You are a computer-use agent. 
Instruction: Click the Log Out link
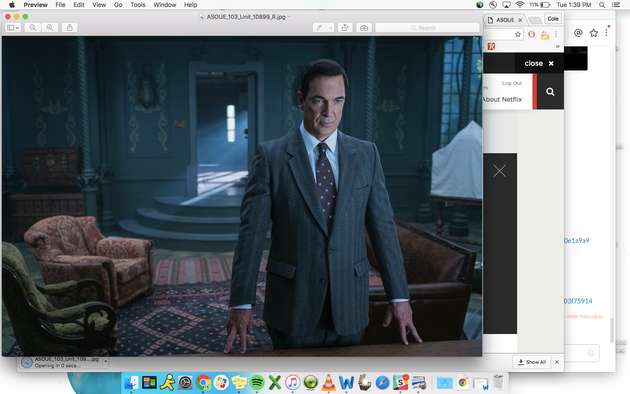(512, 83)
